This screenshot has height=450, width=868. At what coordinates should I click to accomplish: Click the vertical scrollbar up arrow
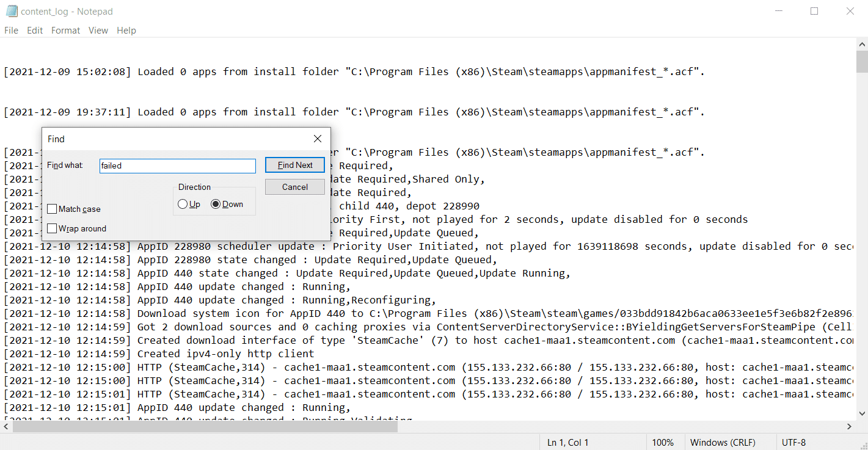coord(862,44)
